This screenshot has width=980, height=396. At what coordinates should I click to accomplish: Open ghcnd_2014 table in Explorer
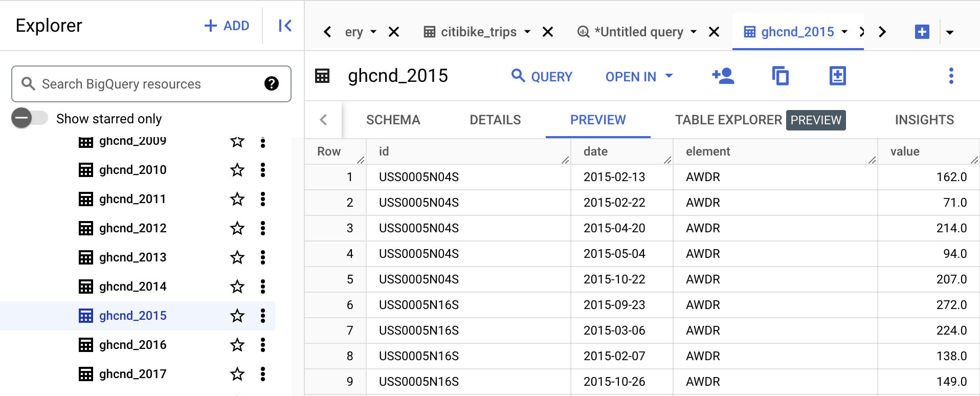tap(133, 287)
